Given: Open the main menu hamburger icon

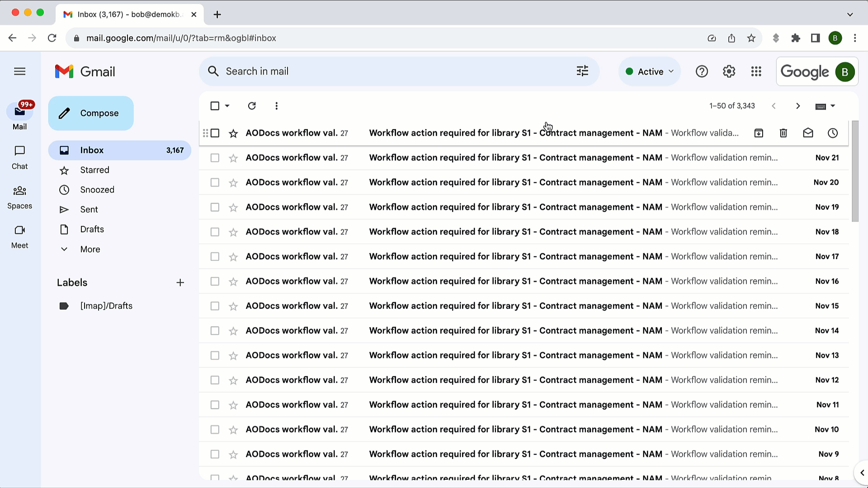Looking at the screenshot, I should pyautogui.click(x=19, y=71).
